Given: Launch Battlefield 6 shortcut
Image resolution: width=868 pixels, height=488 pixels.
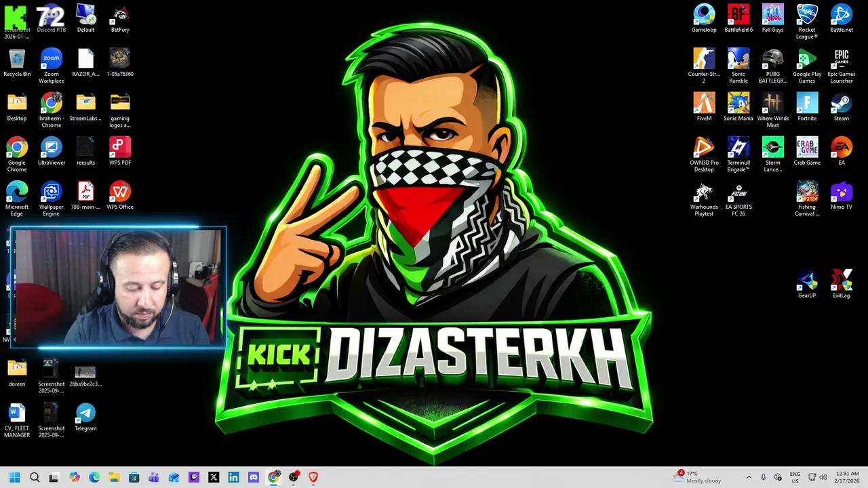Looking at the screenshot, I should point(738,18).
